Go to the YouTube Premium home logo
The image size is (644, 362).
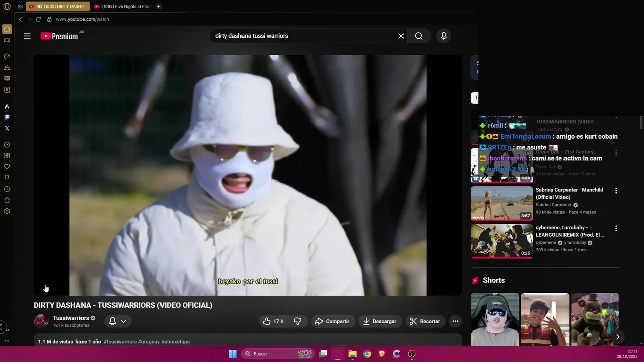(x=59, y=36)
